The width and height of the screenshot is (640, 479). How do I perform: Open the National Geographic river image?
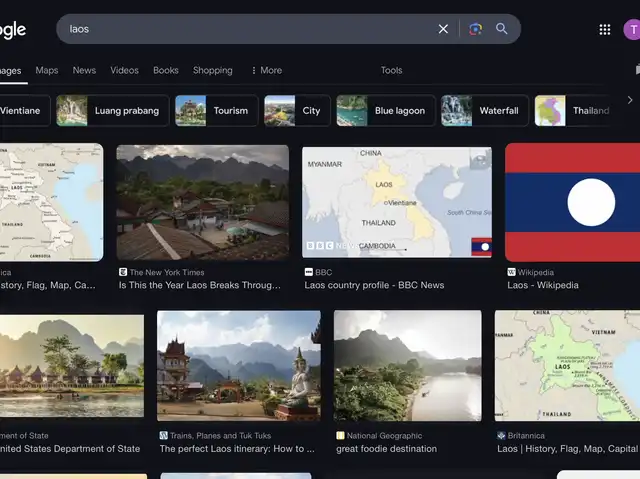pos(407,365)
